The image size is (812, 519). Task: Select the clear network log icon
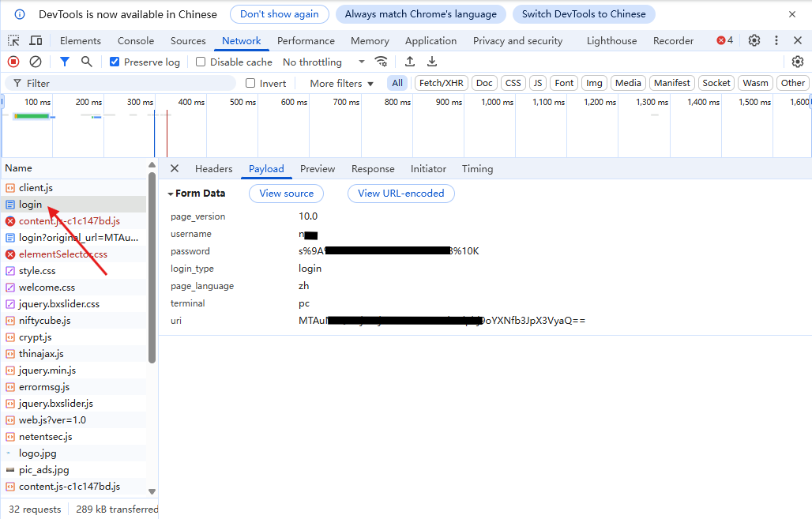[35, 61]
